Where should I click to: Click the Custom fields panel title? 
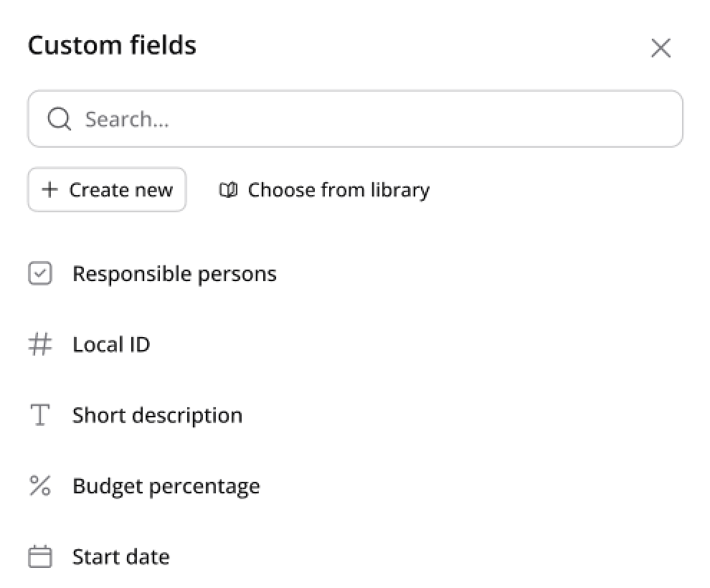[112, 45]
